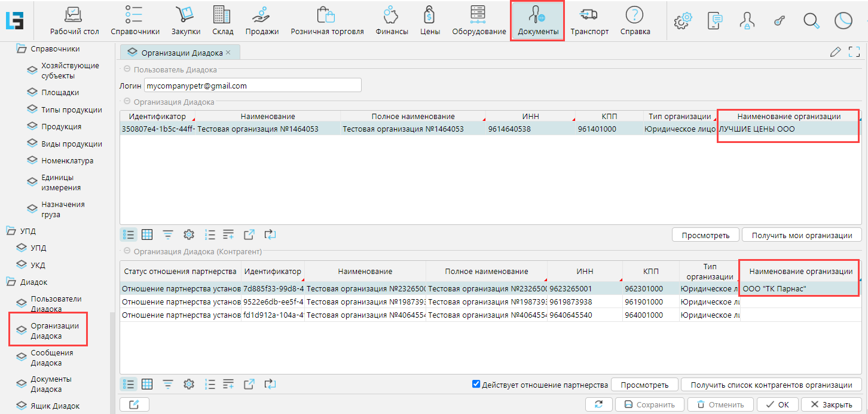Click the settings gear icon in top bar

pyautogui.click(x=682, y=21)
